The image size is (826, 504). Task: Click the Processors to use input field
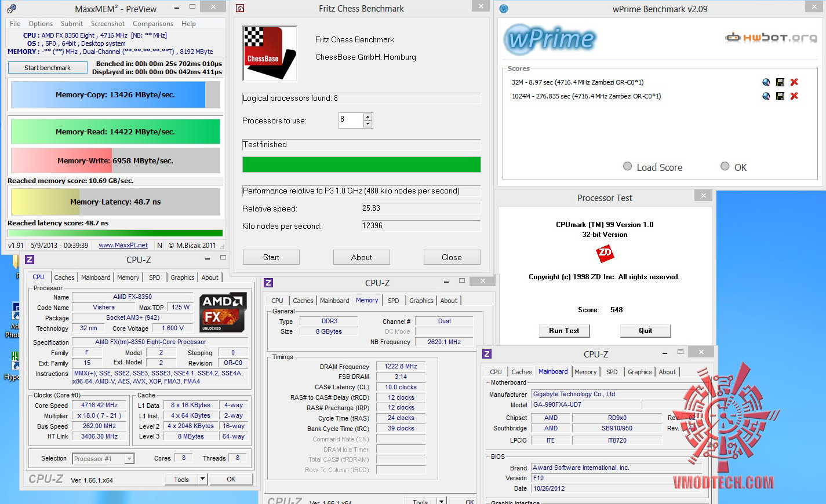[351, 120]
